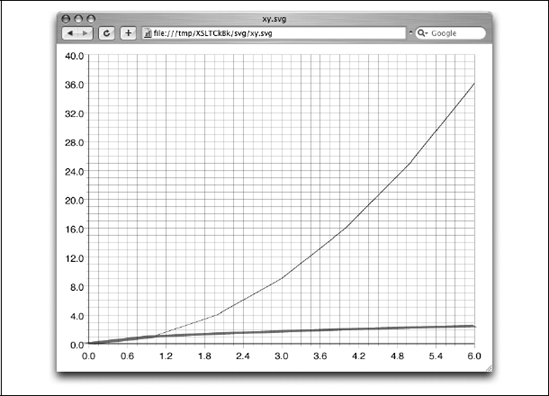Screen dimensions: 549x396
Task: Click the x-axis label "1.8"
Action: [204, 356]
